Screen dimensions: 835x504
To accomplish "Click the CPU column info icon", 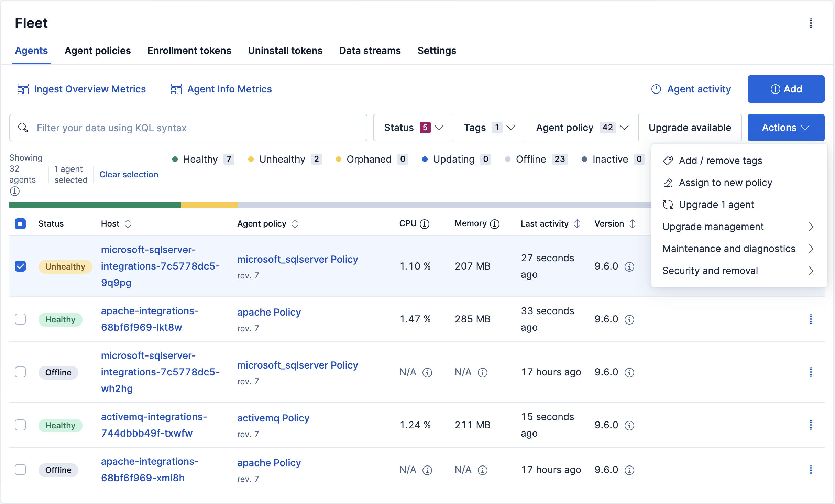I will 425,224.
